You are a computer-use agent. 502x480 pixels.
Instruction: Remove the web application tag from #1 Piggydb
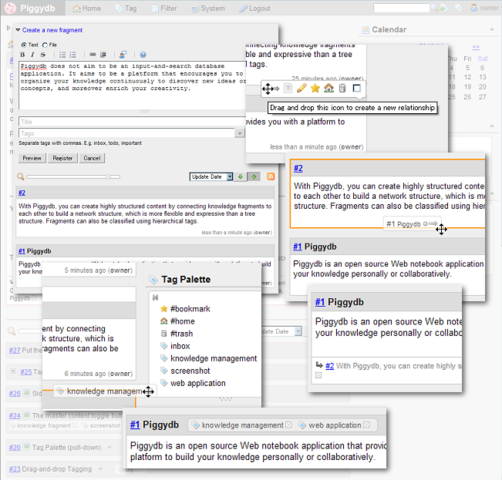[x=366, y=425]
